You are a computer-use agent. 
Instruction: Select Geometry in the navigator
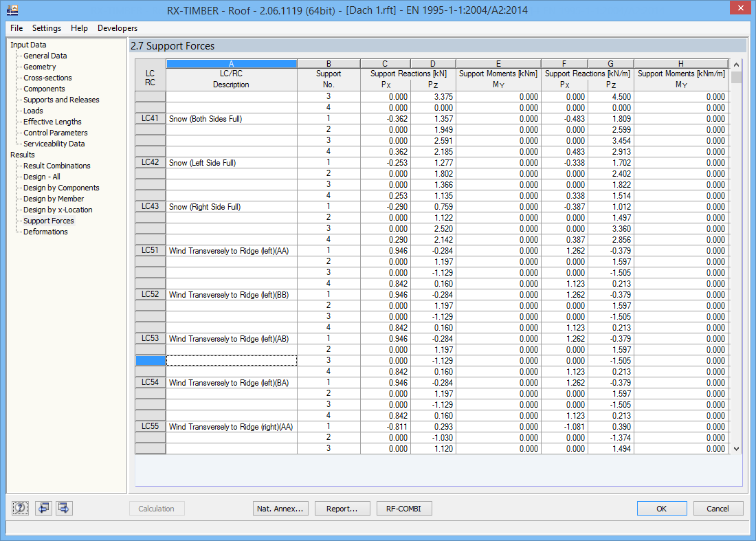click(40, 67)
